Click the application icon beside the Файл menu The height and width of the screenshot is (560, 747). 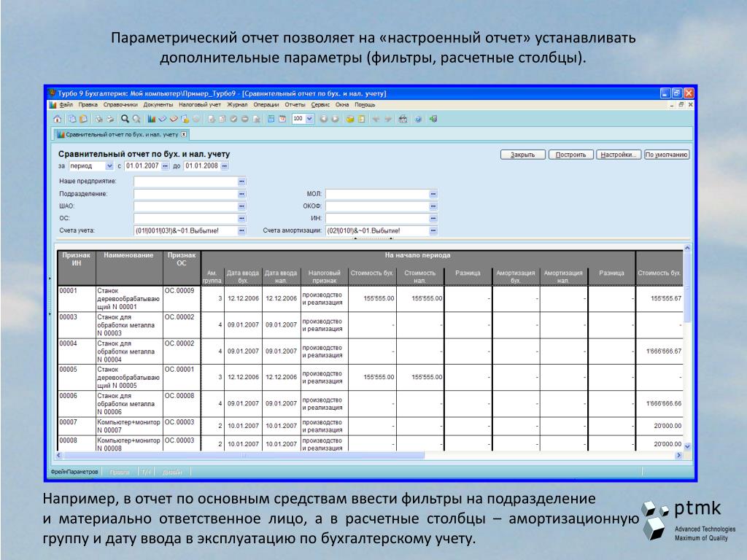click(x=53, y=105)
